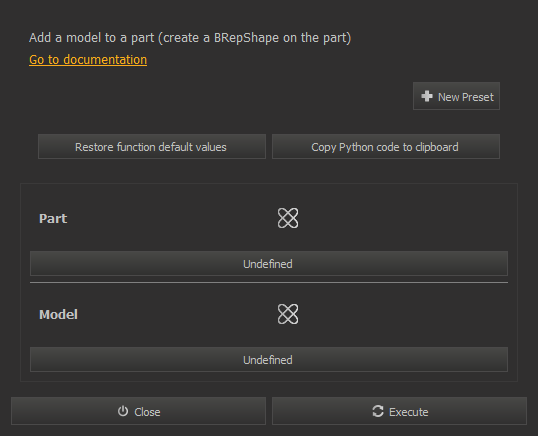
Task: Select the Part parameter label
Action: (x=53, y=219)
